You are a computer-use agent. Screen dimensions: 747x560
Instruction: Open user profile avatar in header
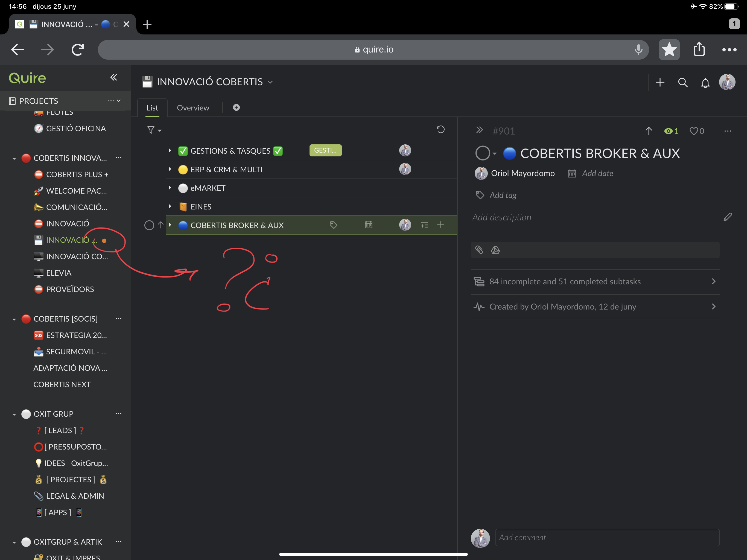(x=727, y=82)
